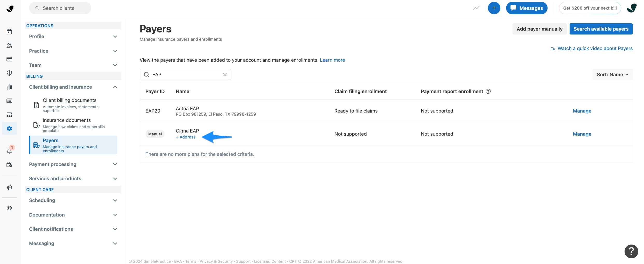Click the magnifier icon in payer search
Viewport: 644px width, 264px height.
pos(146,74)
